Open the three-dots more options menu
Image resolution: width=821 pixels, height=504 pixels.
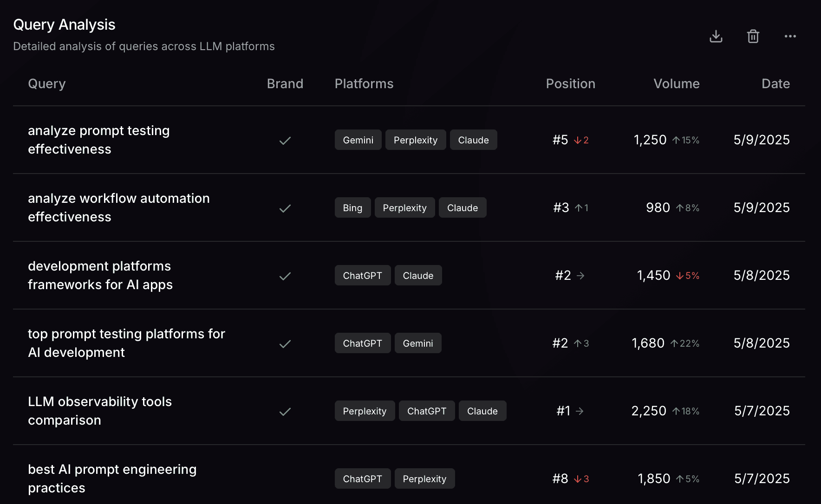click(790, 36)
